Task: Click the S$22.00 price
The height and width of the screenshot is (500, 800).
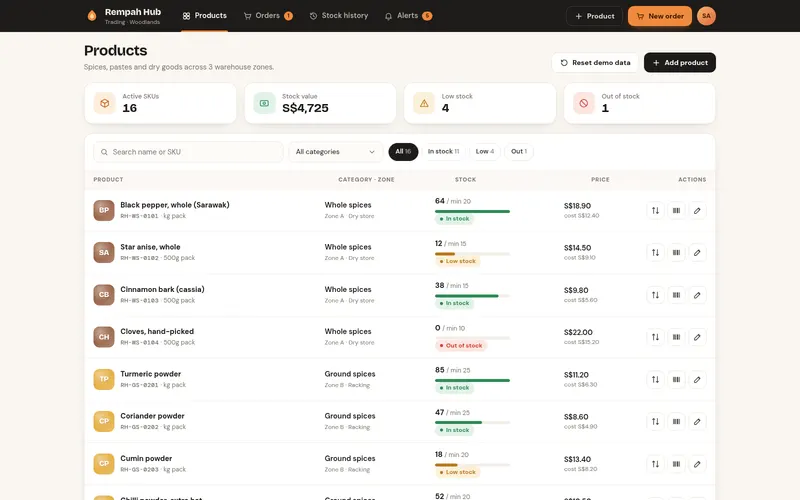Action: coord(578,332)
